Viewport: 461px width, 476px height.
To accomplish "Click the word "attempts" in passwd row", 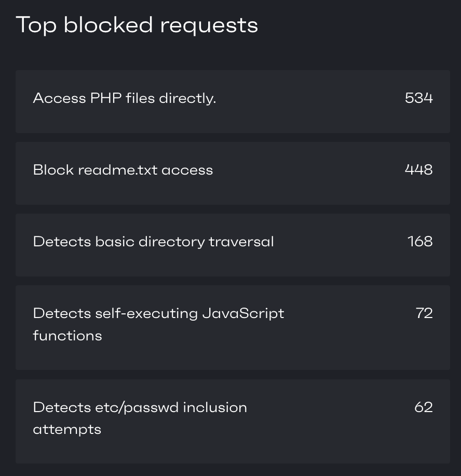I will point(67,430).
